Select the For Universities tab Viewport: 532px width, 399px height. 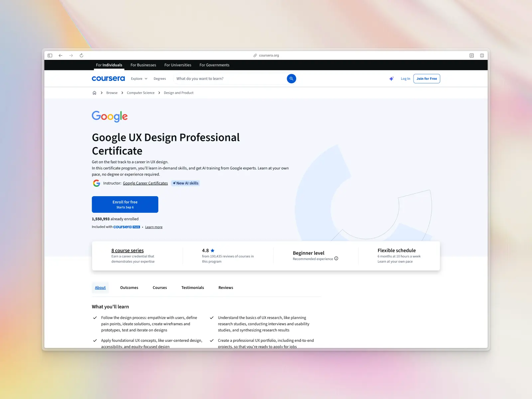coord(178,65)
